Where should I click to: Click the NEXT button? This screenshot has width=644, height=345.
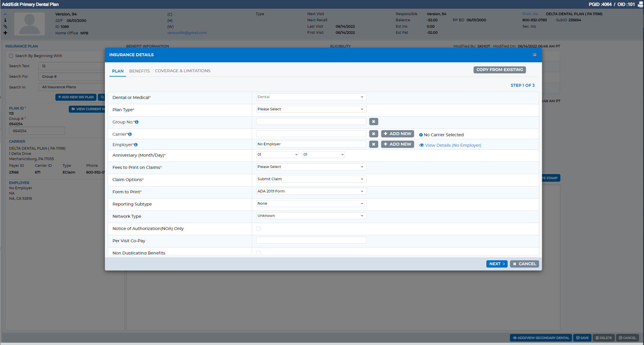coord(497,264)
